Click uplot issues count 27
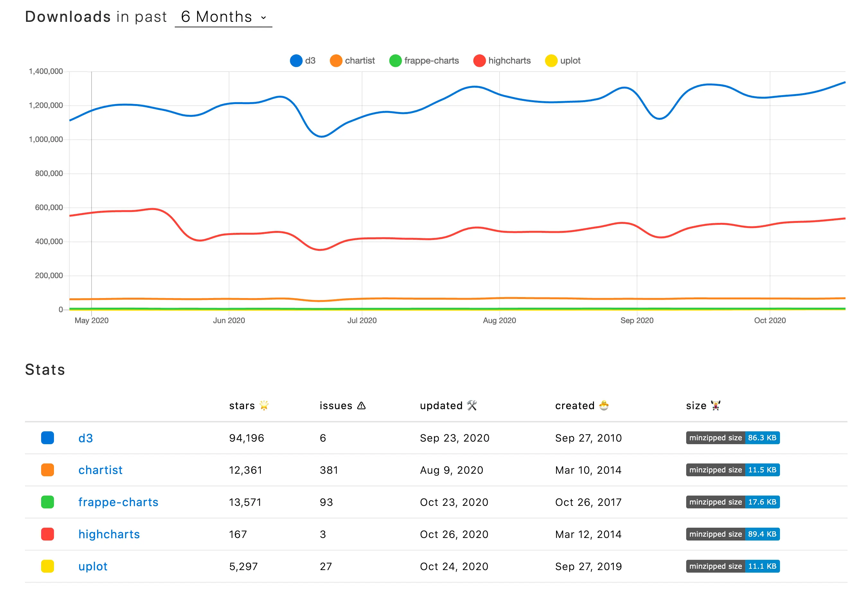 (326, 567)
